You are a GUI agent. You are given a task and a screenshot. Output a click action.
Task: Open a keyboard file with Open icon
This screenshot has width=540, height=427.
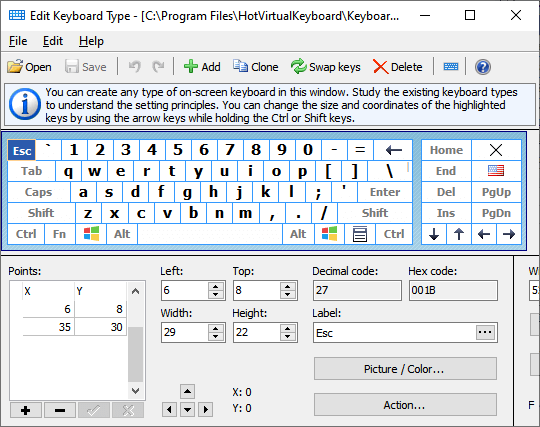pos(29,67)
